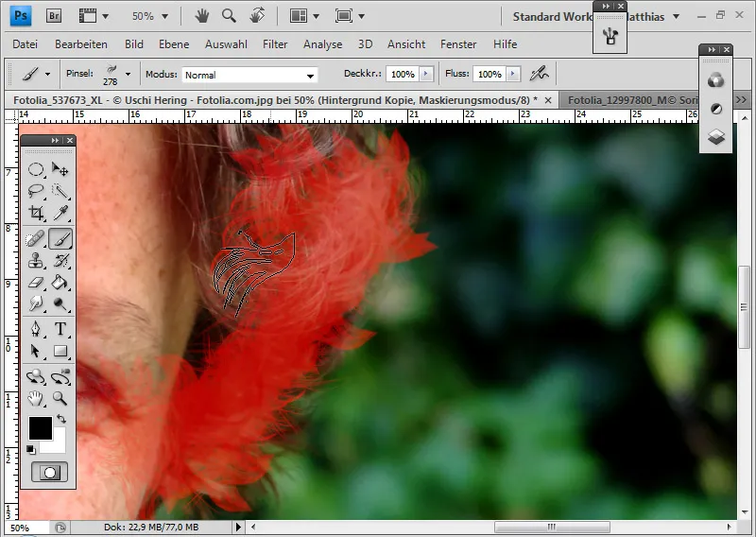756x537 pixels.
Task: Click the Rotate View tool in application bar
Action: (x=257, y=16)
